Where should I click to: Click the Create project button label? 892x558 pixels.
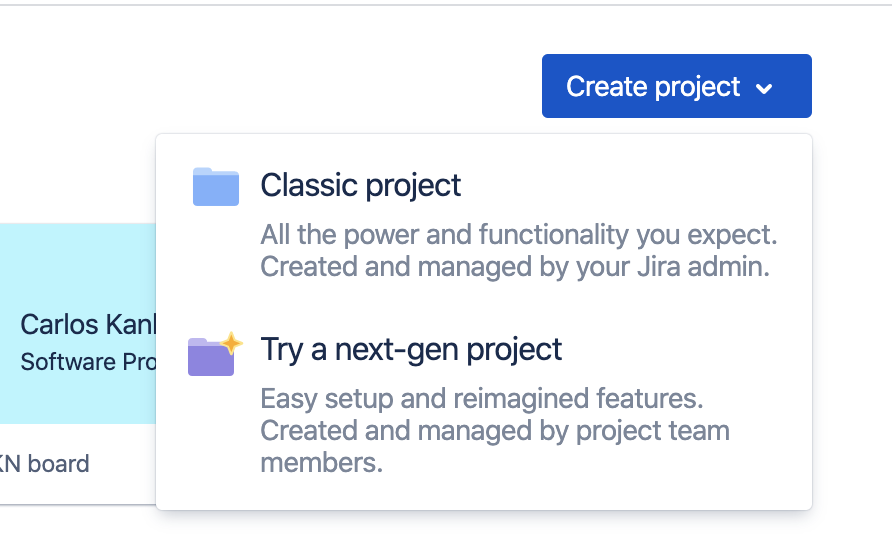coord(652,87)
